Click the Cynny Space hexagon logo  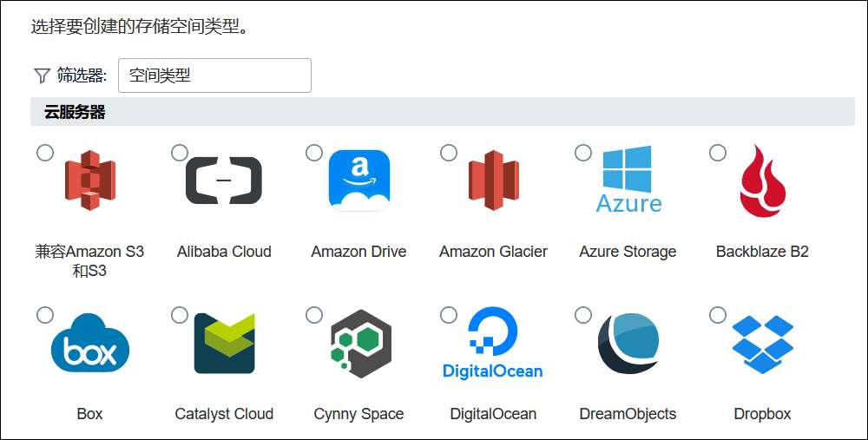point(360,344)
